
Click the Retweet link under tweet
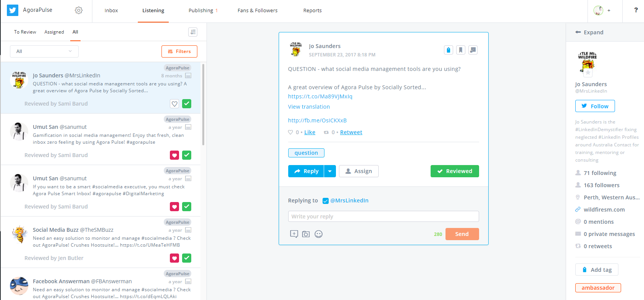pos(351,132)
